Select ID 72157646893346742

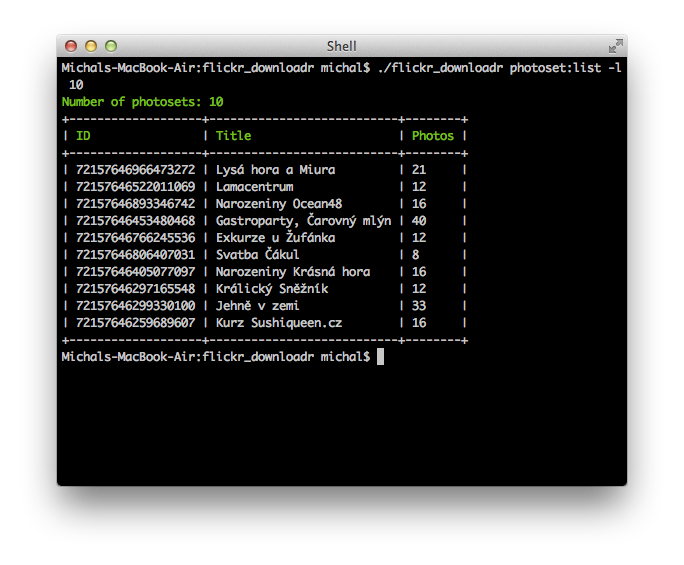tap(136, 204)
